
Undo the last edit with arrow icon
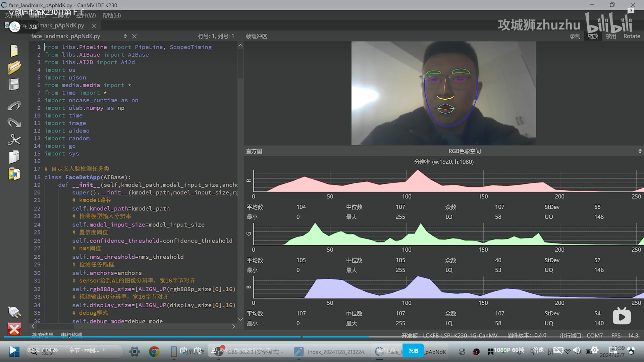(14, 106)
